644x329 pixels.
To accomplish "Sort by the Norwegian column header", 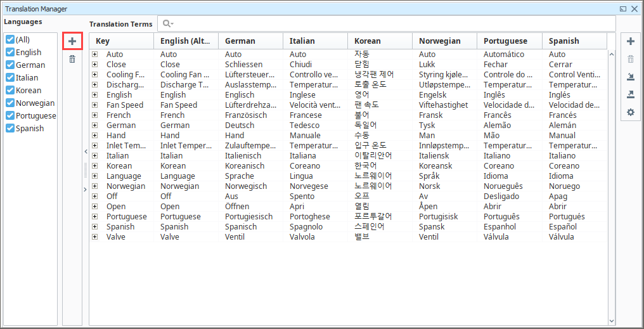I will click(445, 41).
